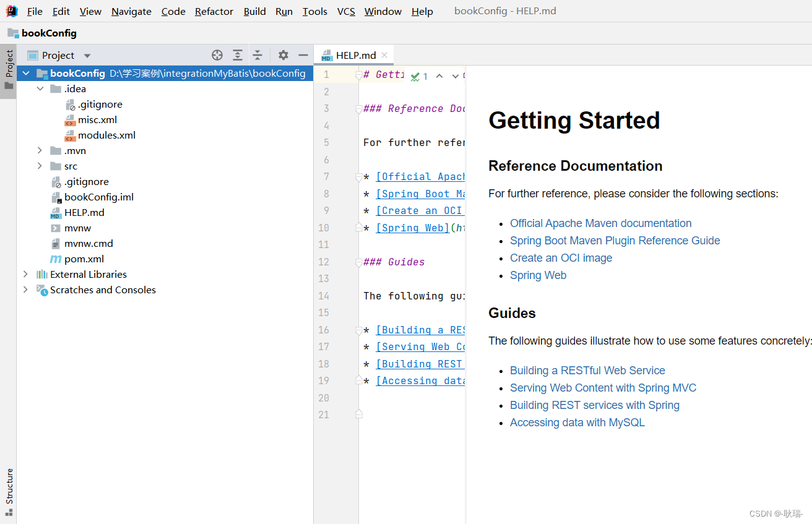The height and width of the screenshot is (524, 812).
Task: Click the pom.xml Maven icon
Action: point(56,259)
